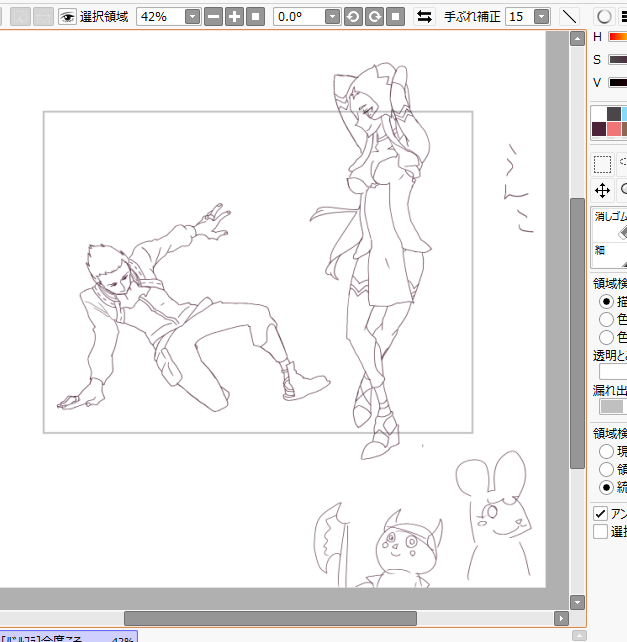Reset the canvas rotation angle
The width and height of the screenshot is (627, 642).
[396, 17]
